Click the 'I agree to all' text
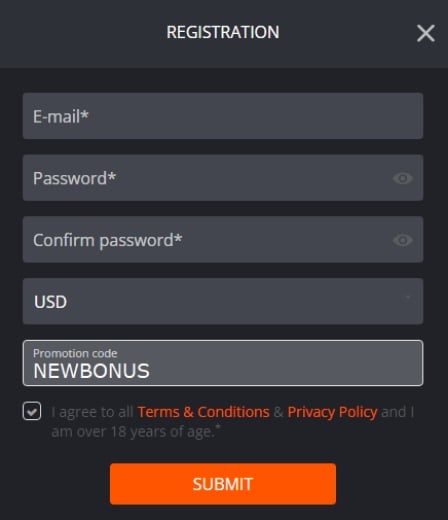The width and height of the screenshot is (448, 520). (x=92, y=412)
